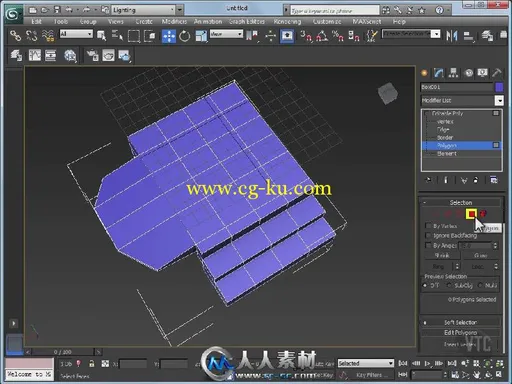Viewport: 512px width, 384px height.
Task: Click the ViewCube in the viewport
Action: pyautogui.click(x=388, y=93)
